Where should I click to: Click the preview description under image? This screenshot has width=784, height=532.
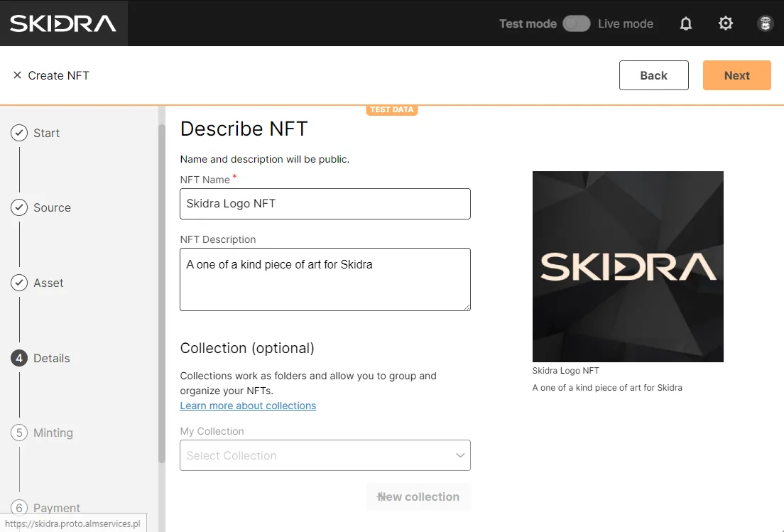(x=607, y=388)
